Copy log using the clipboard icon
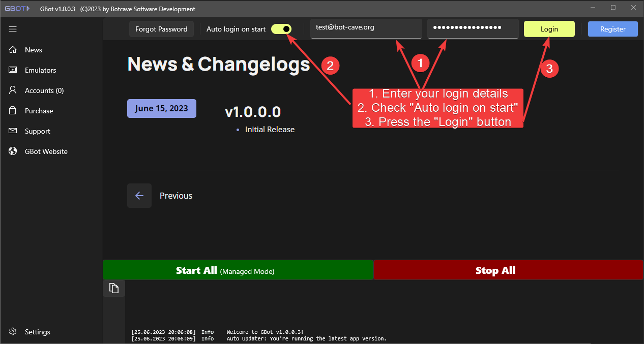Viewport: 644px width, 344px height. point(114,288)
